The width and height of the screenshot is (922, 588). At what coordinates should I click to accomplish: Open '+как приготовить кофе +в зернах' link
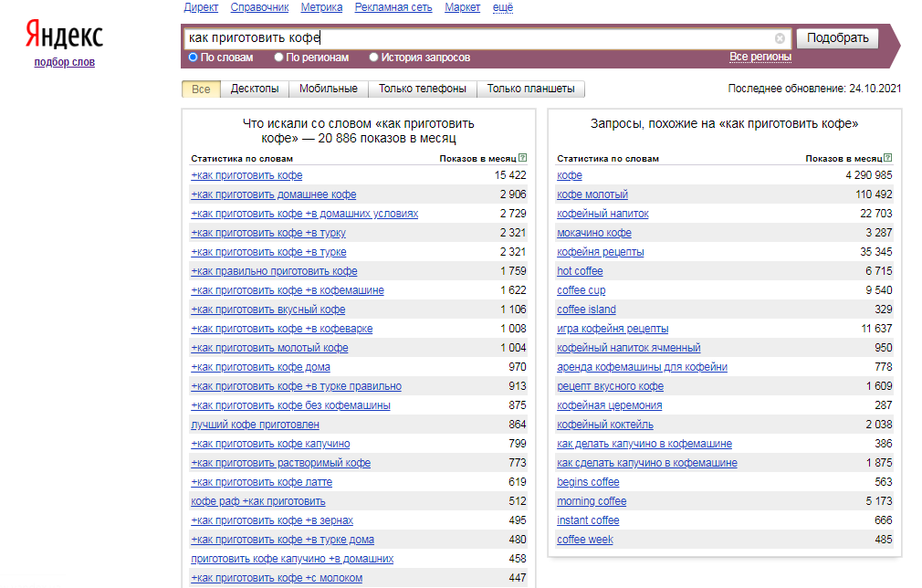tap(272, 520)
